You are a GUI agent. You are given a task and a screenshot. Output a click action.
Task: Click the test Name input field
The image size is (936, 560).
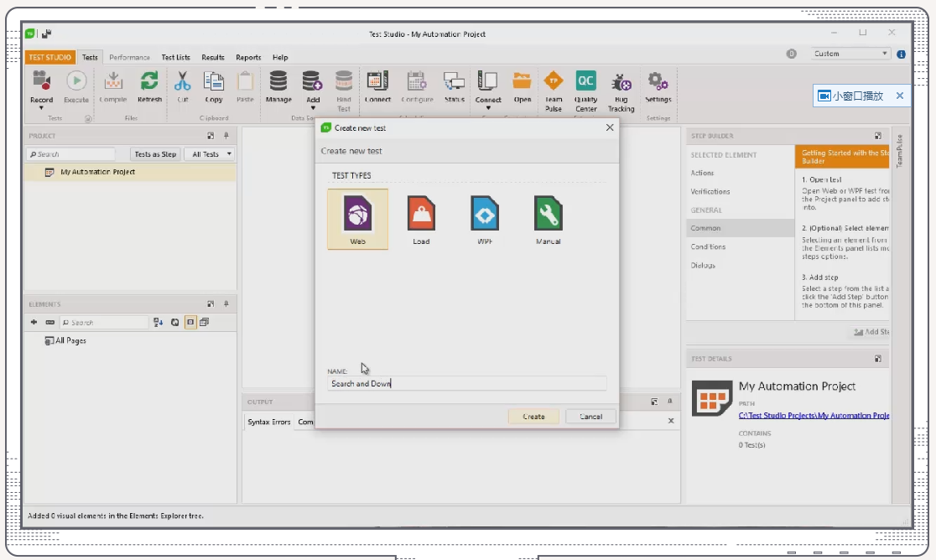(x=467, y=383)
